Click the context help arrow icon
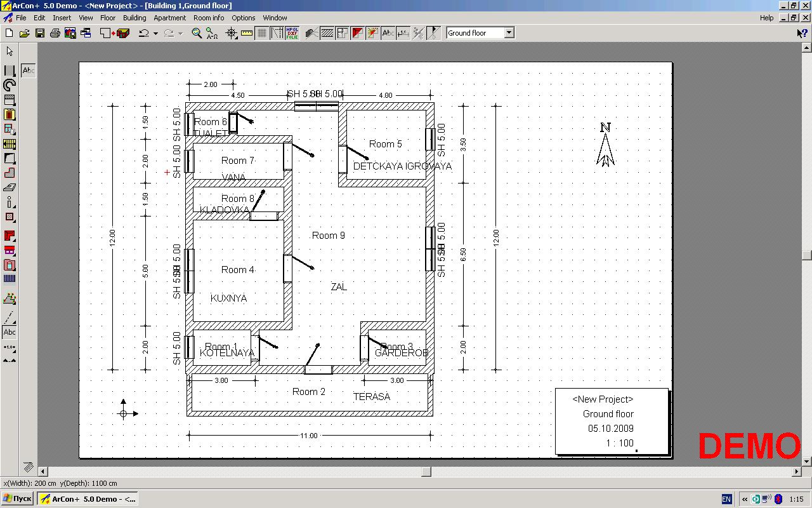The width and height of the screenshot is (812, 508). click(x=802, y=32)
